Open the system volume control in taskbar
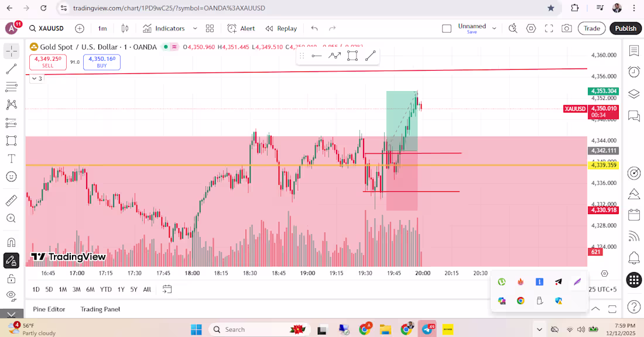644x337 pixels. click(x=581, y=329)
